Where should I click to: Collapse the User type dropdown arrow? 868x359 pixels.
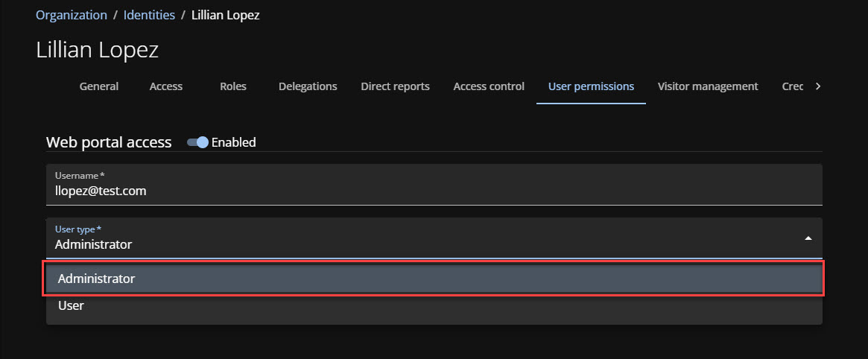tap(808, 238)
